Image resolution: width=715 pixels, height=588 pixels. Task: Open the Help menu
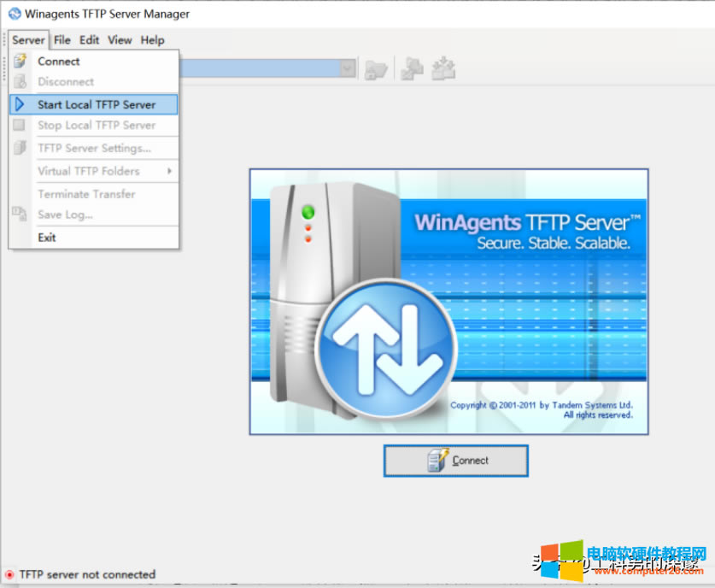coord(152,40)
